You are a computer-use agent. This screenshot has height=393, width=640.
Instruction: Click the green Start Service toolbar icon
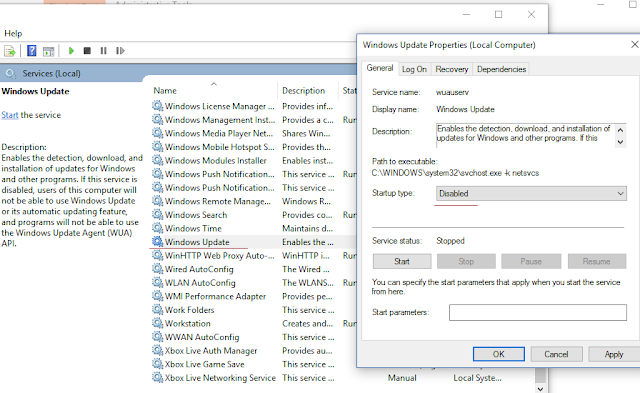71,51
